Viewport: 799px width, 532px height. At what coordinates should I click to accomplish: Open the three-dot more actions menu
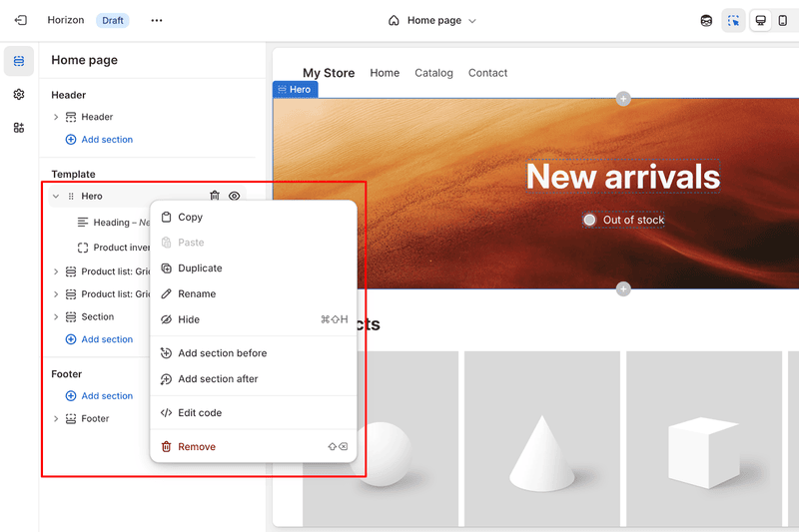157,20
